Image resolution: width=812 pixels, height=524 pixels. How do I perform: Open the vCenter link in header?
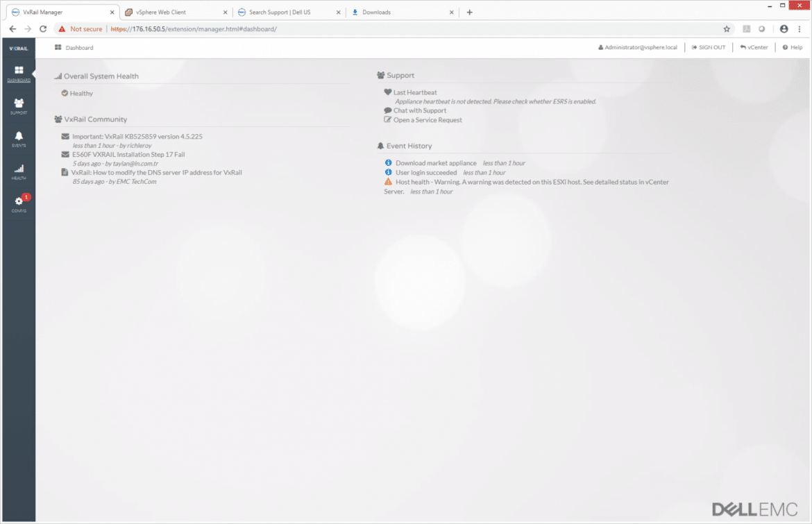754,47
